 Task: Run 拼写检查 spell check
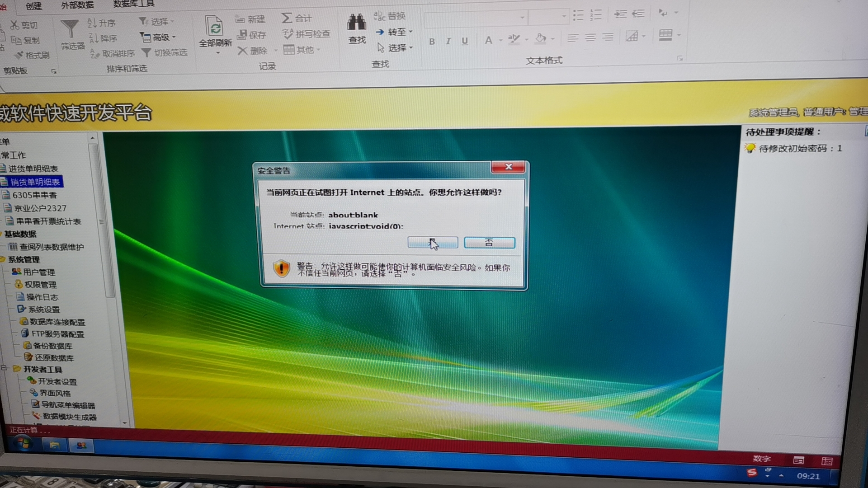307,34
